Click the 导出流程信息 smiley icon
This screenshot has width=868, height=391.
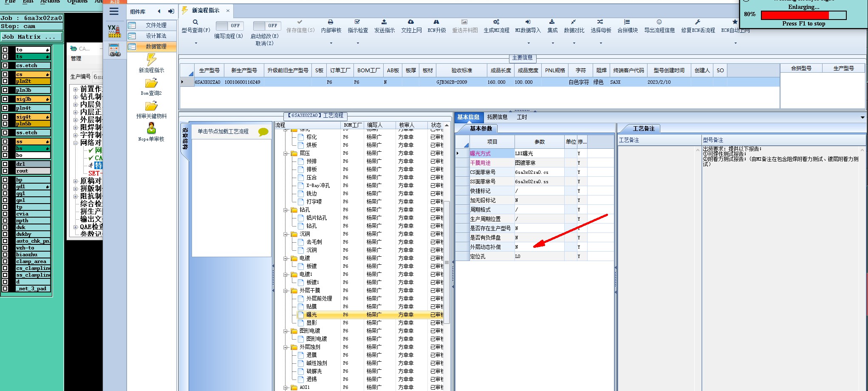coord(659,22)
